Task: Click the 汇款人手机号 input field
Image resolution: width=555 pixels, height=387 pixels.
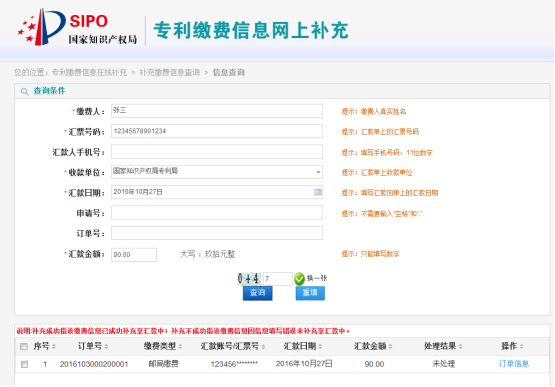Action: [217, 152]
